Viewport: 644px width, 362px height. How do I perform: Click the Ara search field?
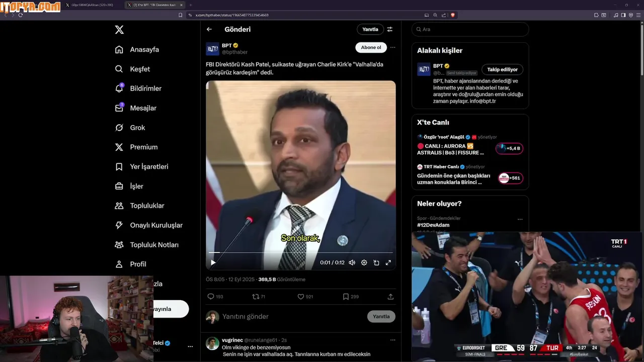click(470, 29)
